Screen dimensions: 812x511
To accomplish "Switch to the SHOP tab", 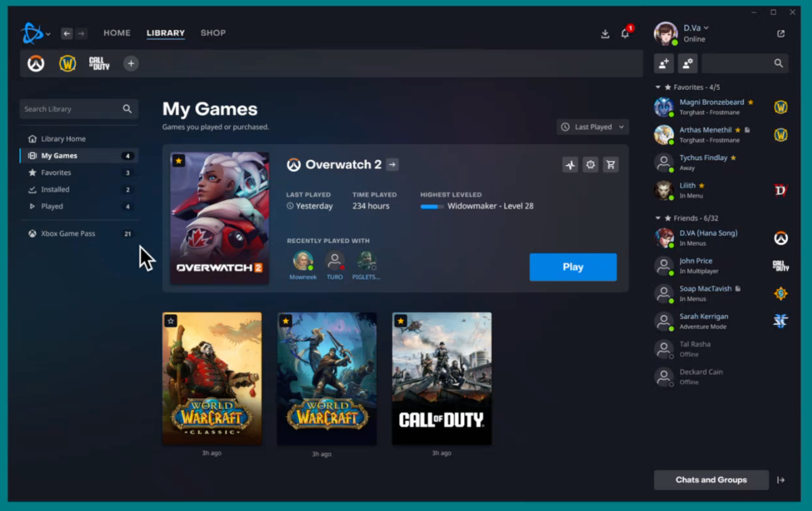I will point(213,33).
